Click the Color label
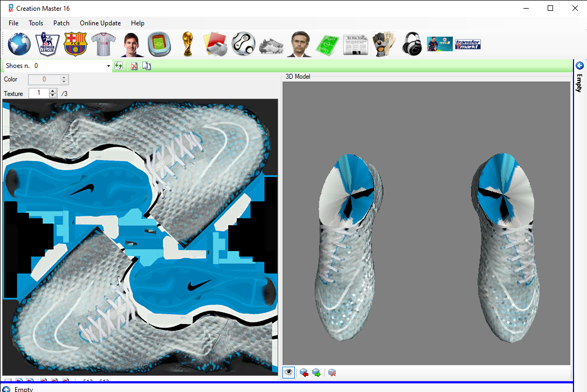587x392 pixels. point(10,79)
